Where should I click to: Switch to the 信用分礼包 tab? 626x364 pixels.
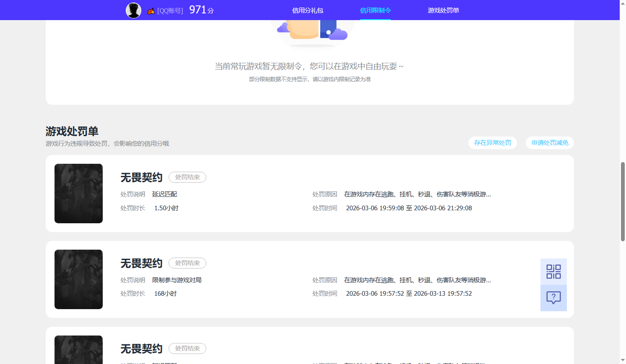308,10
